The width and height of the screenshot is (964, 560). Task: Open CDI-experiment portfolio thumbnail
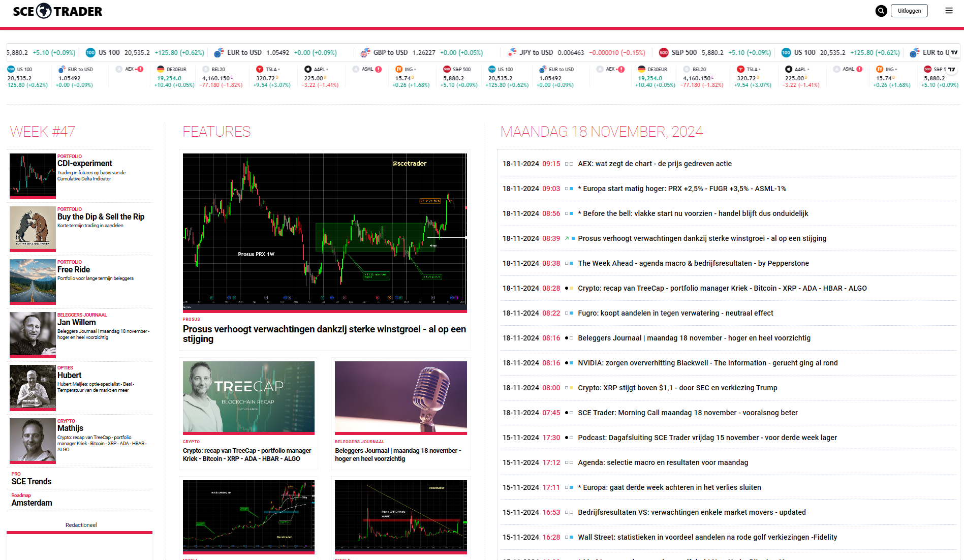33,176
